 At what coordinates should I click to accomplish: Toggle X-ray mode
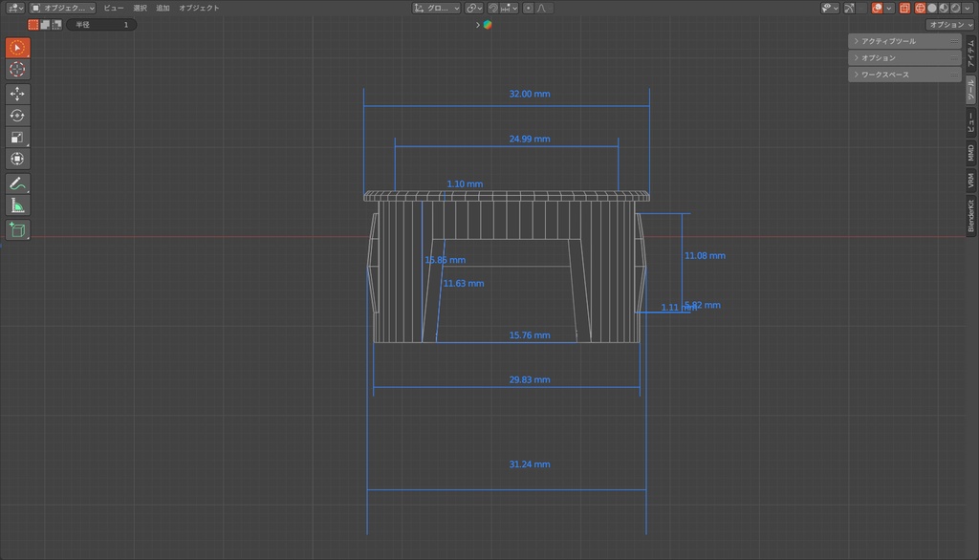904,8
